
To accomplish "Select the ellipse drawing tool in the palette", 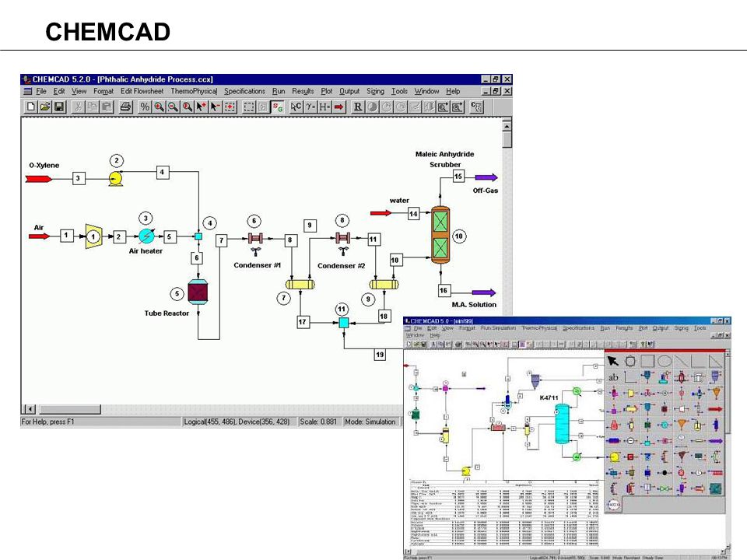I will pos(664,361).
